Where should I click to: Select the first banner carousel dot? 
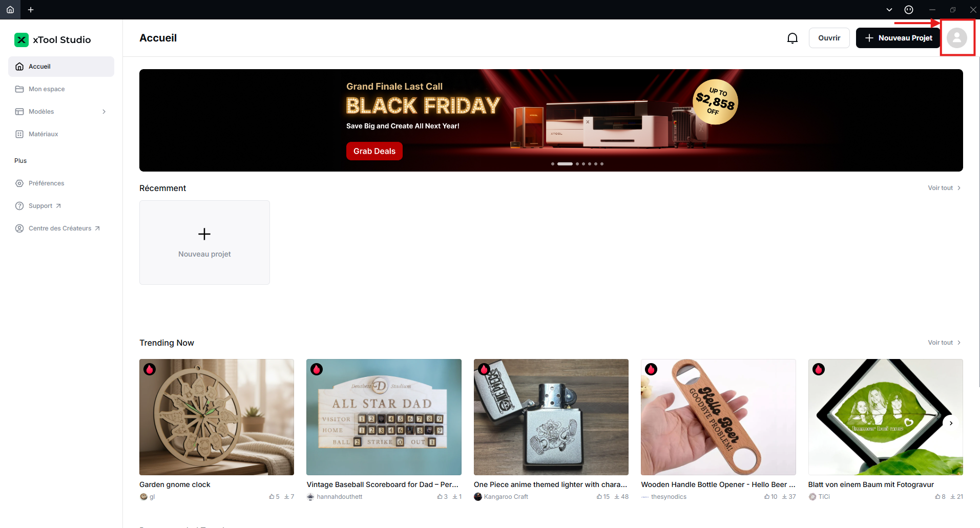pos(553,164)
